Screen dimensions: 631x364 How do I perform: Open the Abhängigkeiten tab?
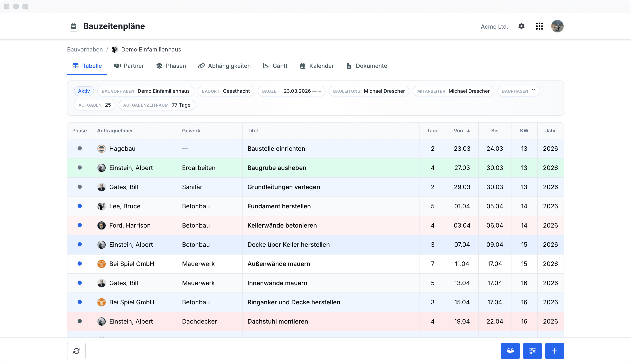click(224, 66)
